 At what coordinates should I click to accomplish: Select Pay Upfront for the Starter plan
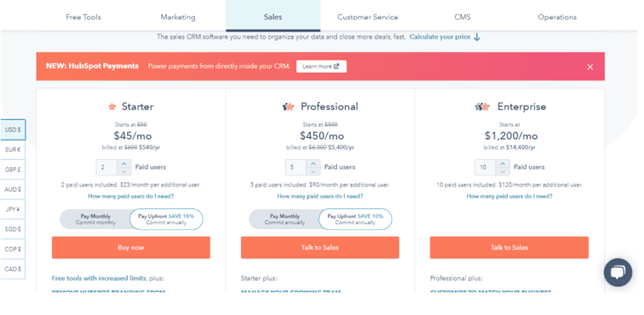point(166,219)
